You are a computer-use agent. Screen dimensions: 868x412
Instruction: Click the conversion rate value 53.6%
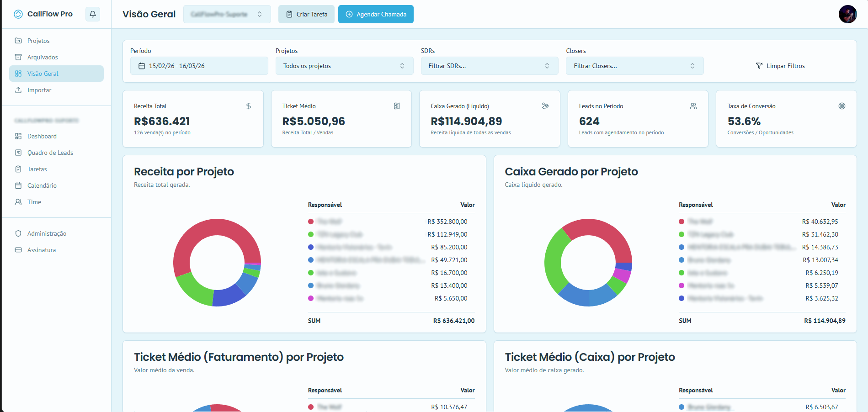tap(744, 121)
